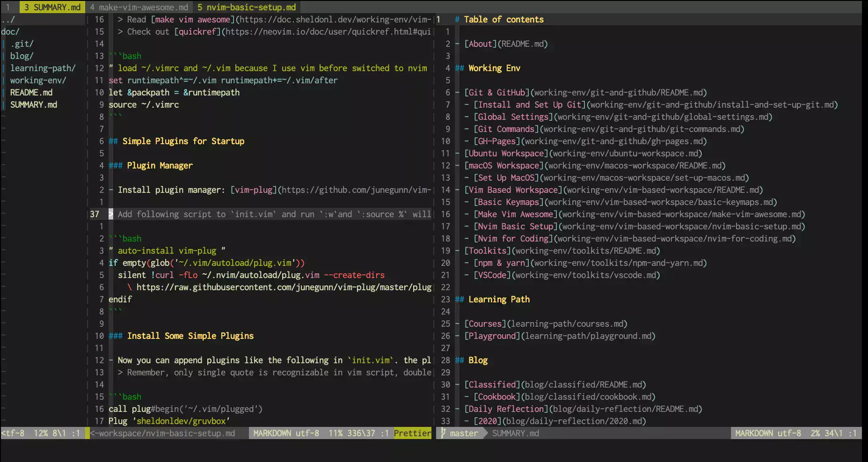Click the npm & yarn link

(x=502, y=263)
